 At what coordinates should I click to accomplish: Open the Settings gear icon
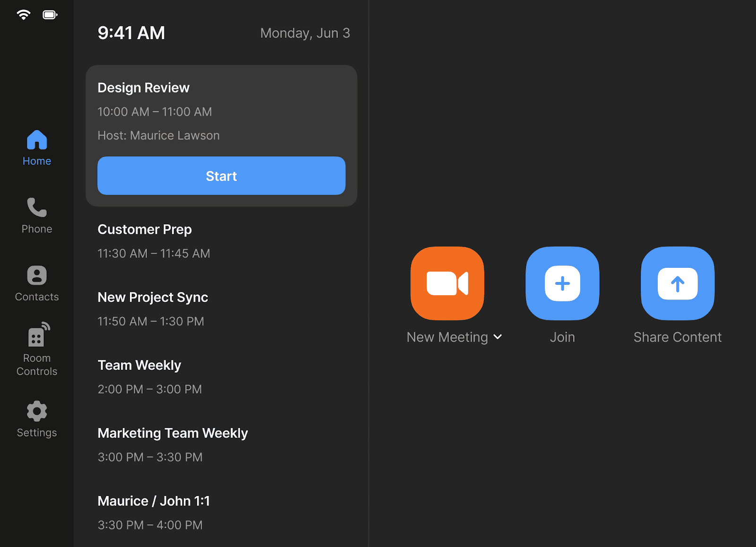[37, 411]
